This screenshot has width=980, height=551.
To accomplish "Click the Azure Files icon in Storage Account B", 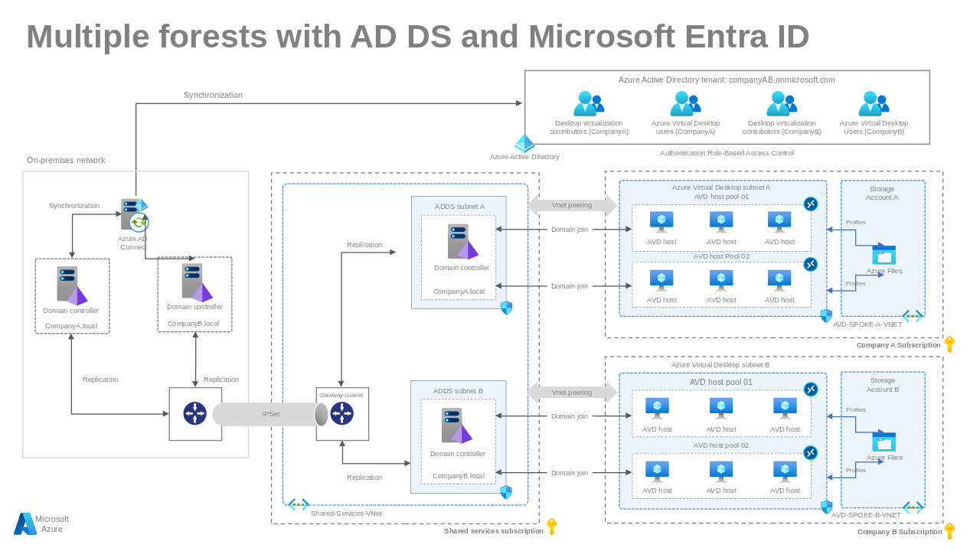I will 884,442.
